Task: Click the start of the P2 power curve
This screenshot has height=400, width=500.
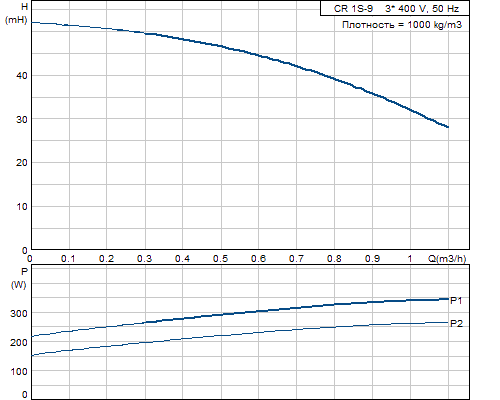Action: coord(32,356)
